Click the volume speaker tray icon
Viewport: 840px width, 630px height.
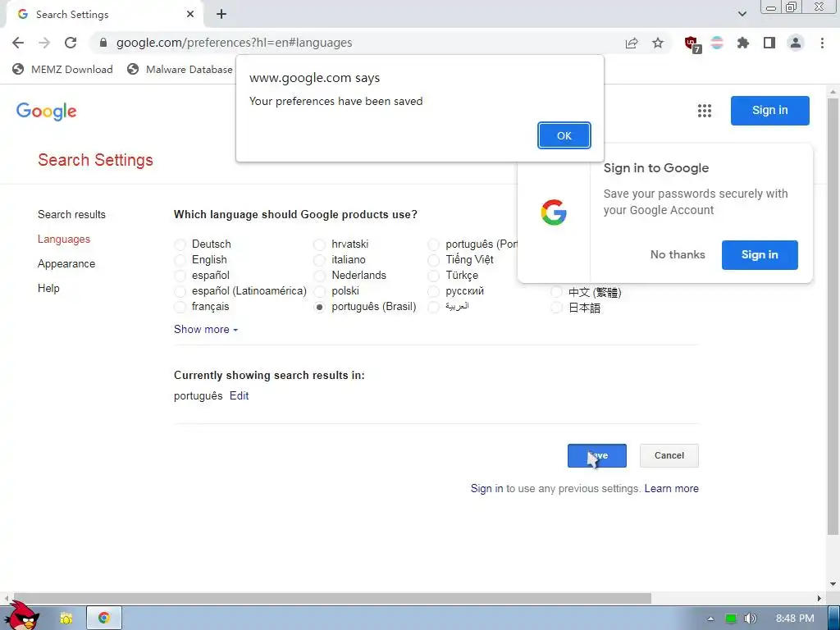[750, 619]
